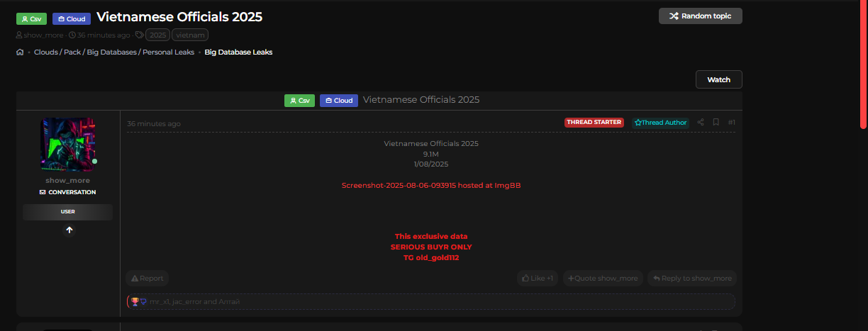Image resolution: width=868 pixels, height=331 pixels.
Task: Click Quote show_more button
Action: 603,279
